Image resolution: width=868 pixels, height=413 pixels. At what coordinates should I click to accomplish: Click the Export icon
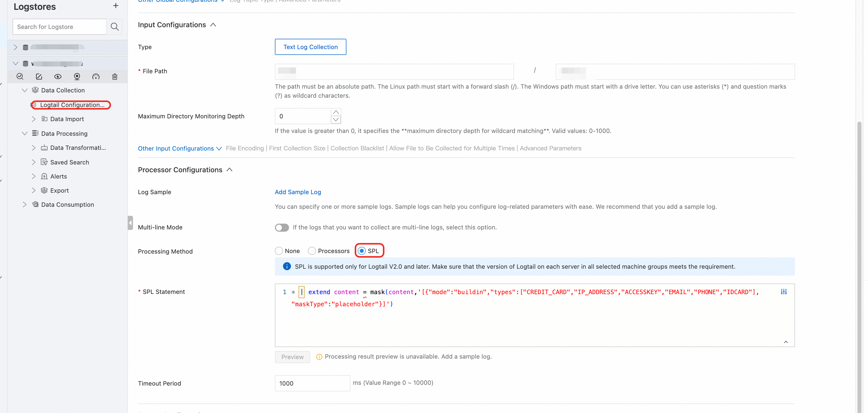tap(44, 190)
